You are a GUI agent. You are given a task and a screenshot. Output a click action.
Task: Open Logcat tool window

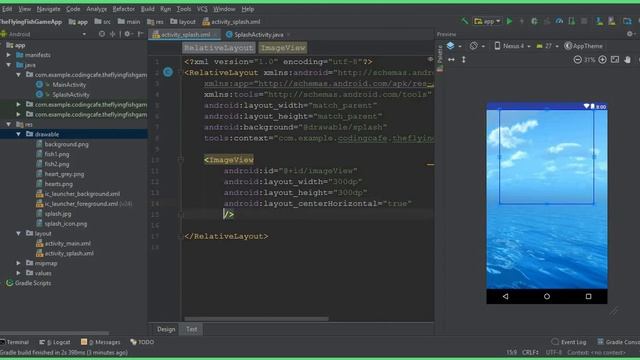55,342
